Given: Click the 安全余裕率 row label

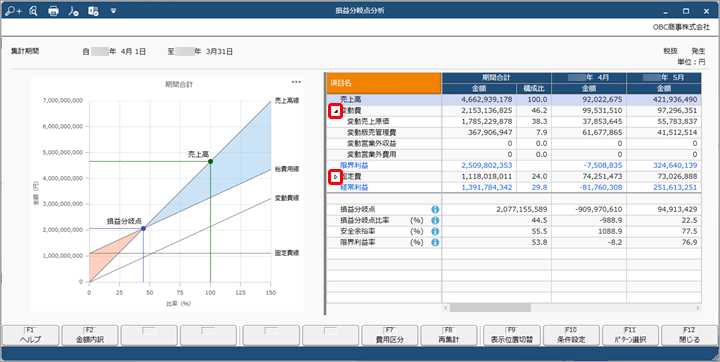Looking at the screenshot, I should coord(357,232).
